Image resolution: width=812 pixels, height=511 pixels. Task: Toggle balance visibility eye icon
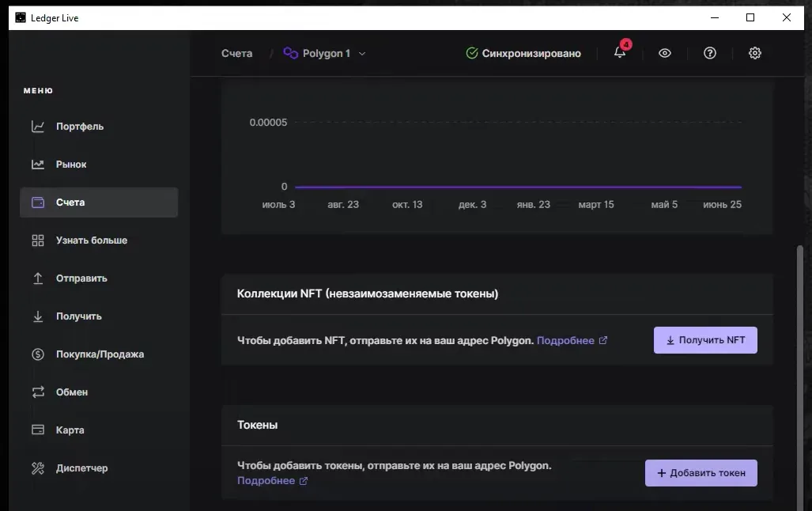pyautogui.click(x=665, y=53)
